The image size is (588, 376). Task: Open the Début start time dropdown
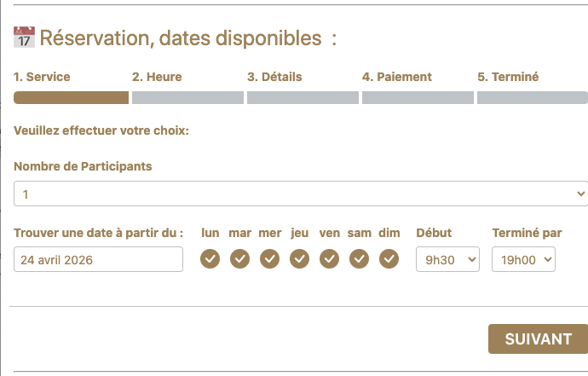pos(447,259)
